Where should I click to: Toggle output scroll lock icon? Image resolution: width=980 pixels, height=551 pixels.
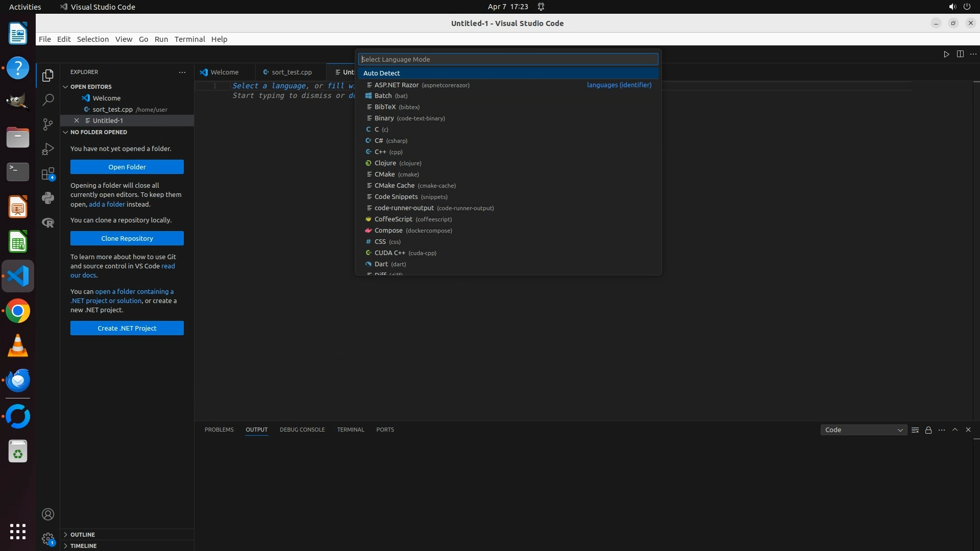point(928,430)
